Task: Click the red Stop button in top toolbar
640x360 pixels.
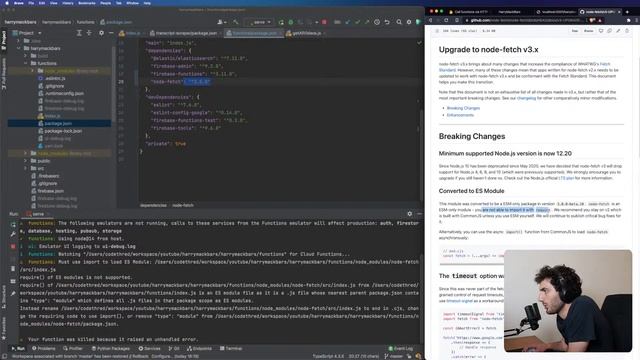Action: click(324, 22)
